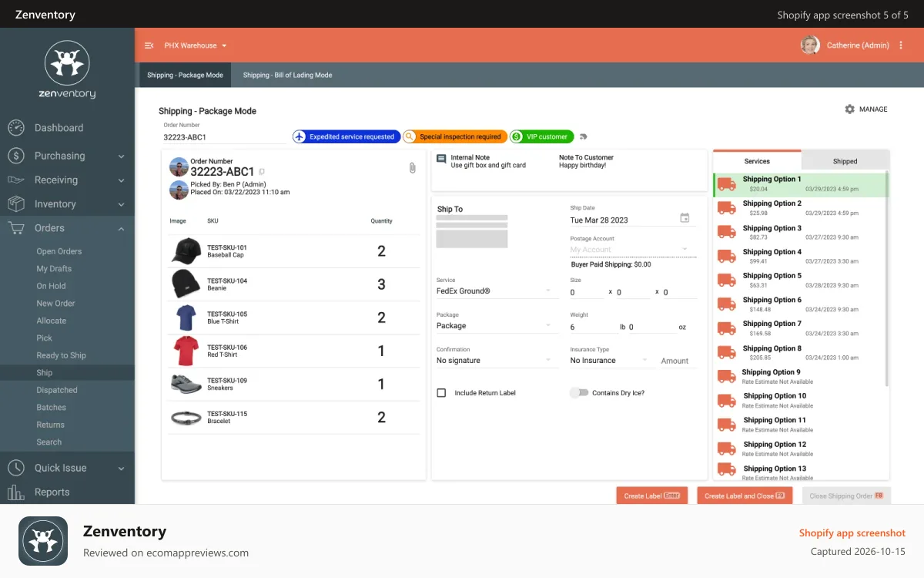924x578 pixels.
Task: Click Close Shipping Order button
Action: (x=846, y=496)
